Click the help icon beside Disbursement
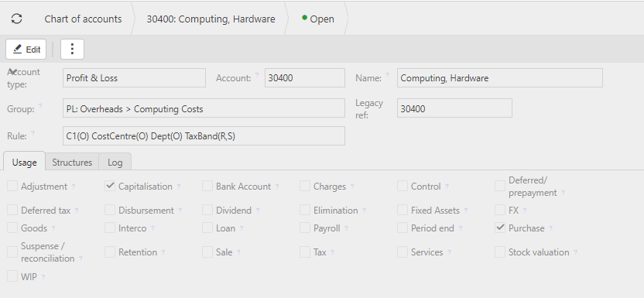 coord(180,211)
